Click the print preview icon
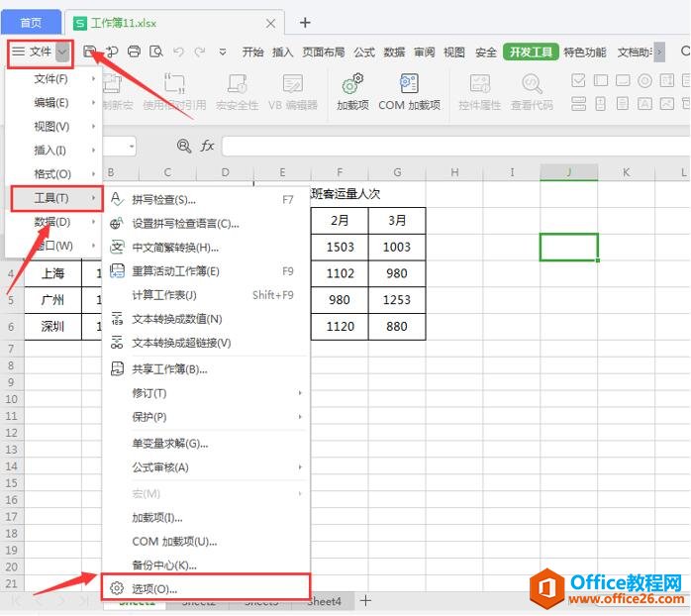 155,51
